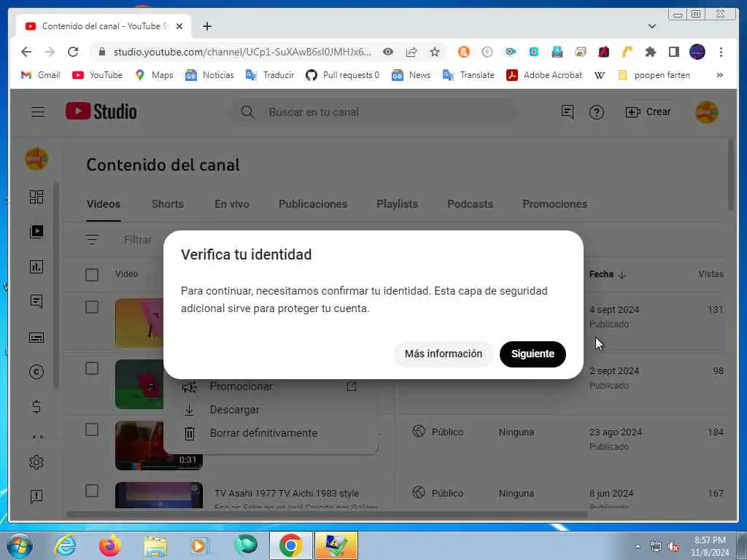The height and width of the screenshot is (560, 747).
Task: Click the share icon in address bar
Action: 411,52
